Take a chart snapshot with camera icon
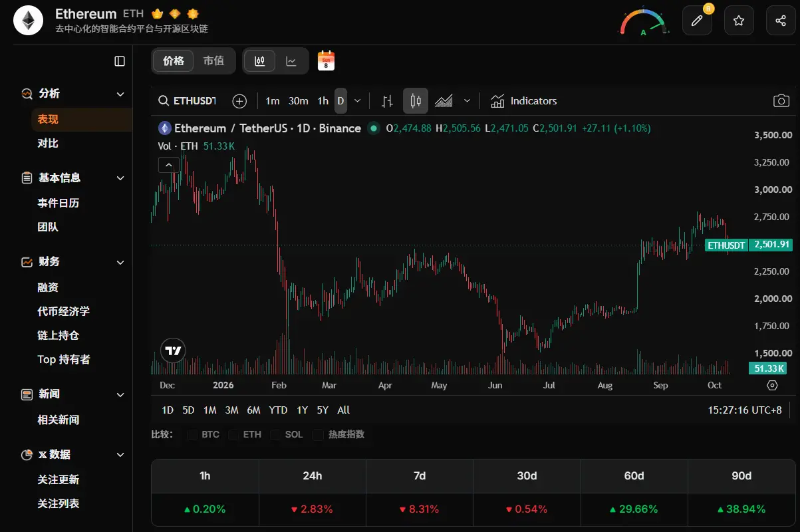800x532 pixels. tap(781, 101)
